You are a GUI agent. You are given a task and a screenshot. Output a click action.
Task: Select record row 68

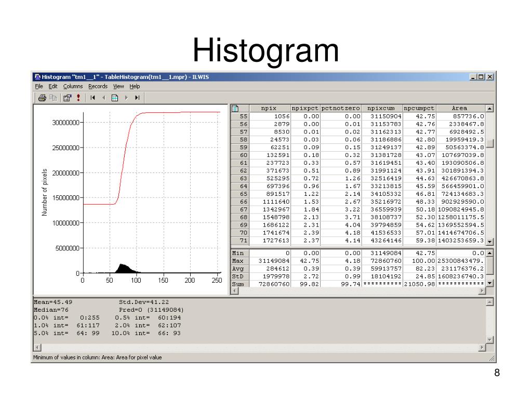click(x=240, y=218)
